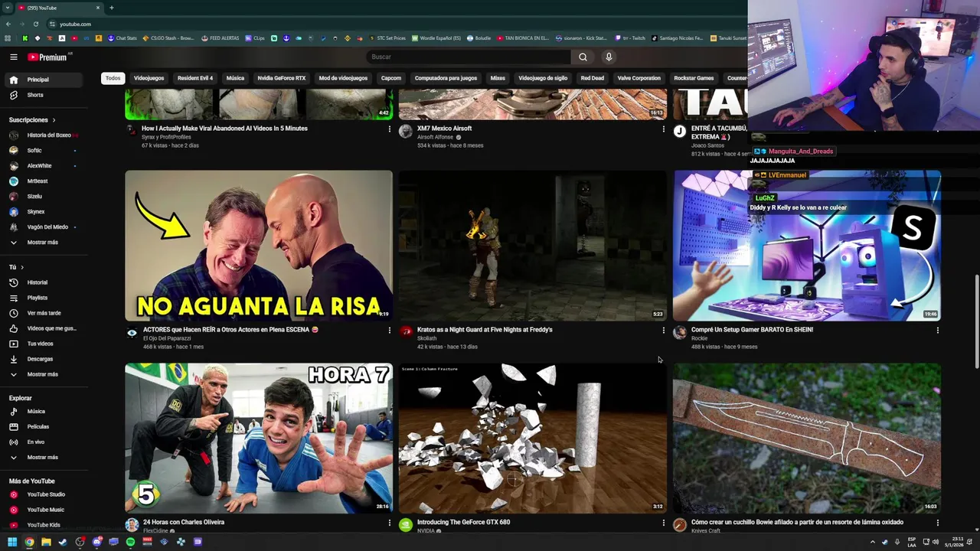980x551 pixels.
Task: Open Spotify from the taskbar
Action: click(x=130, y=542)
